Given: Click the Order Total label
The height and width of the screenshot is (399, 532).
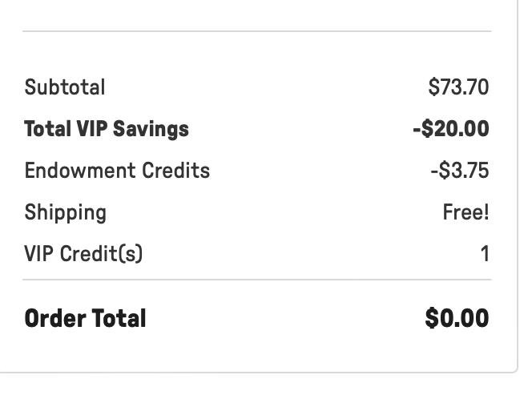Looking at the screenshot, I should (86, 318).
